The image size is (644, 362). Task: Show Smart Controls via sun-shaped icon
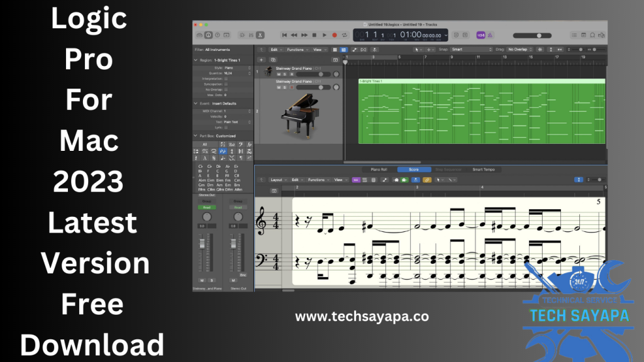(x=242, y=35)
